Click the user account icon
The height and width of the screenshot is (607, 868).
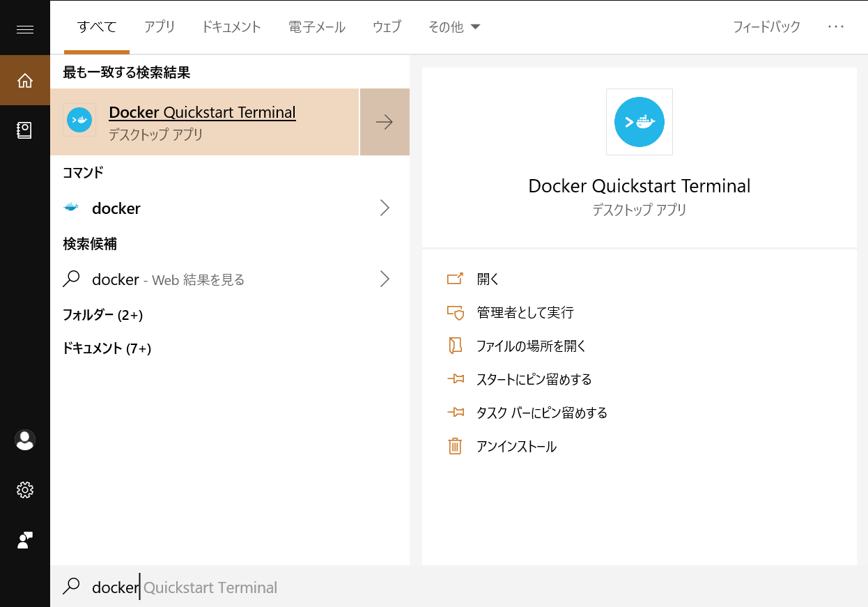coord(25,440)
